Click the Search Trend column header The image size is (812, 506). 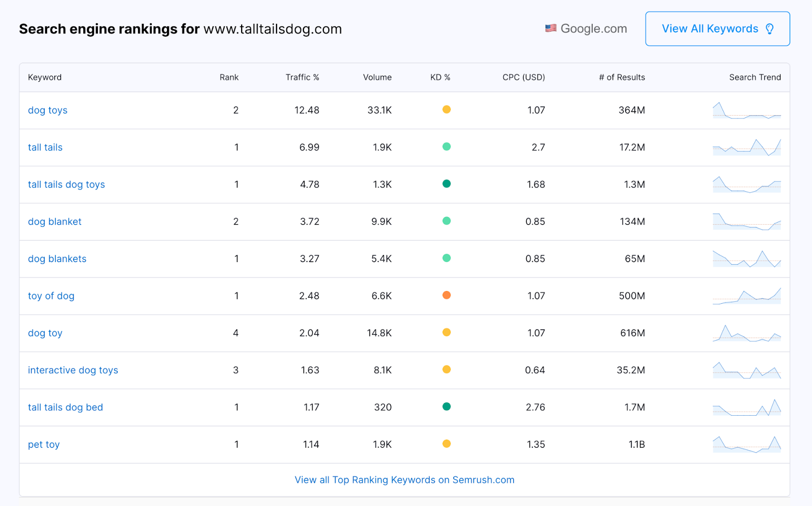[755, 78]
